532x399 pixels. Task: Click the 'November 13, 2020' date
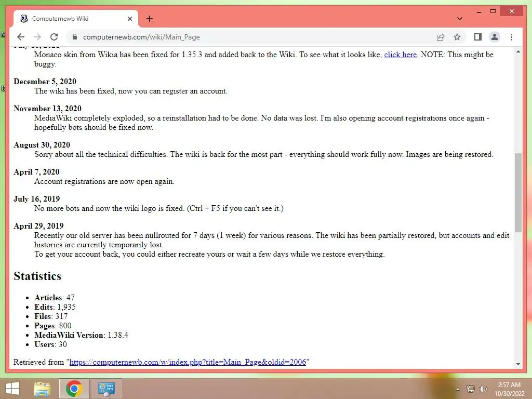pyautogui.click(x=47, y=109)
